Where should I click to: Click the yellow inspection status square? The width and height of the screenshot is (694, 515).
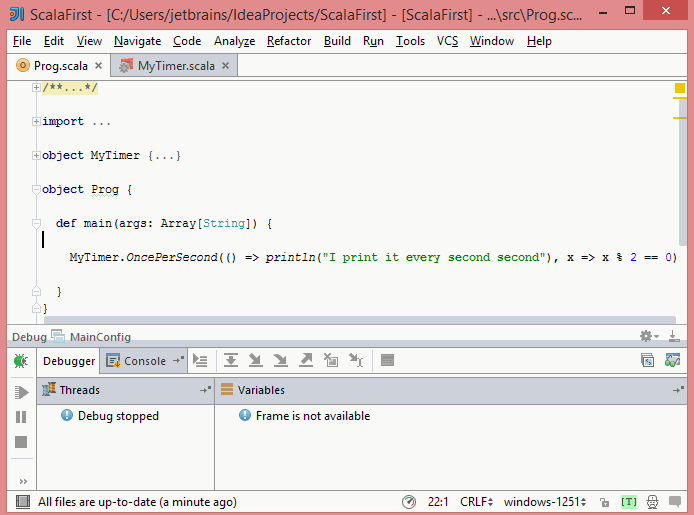679,88
